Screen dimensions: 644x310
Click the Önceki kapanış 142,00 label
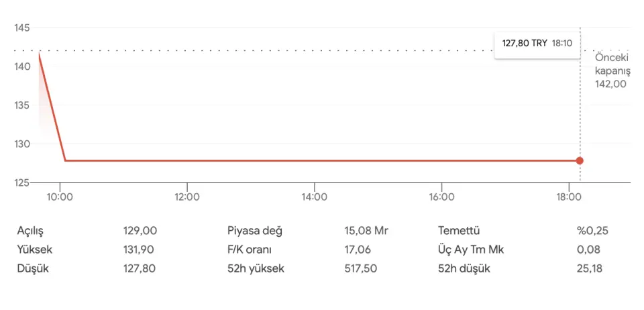[x=612, y=70]
